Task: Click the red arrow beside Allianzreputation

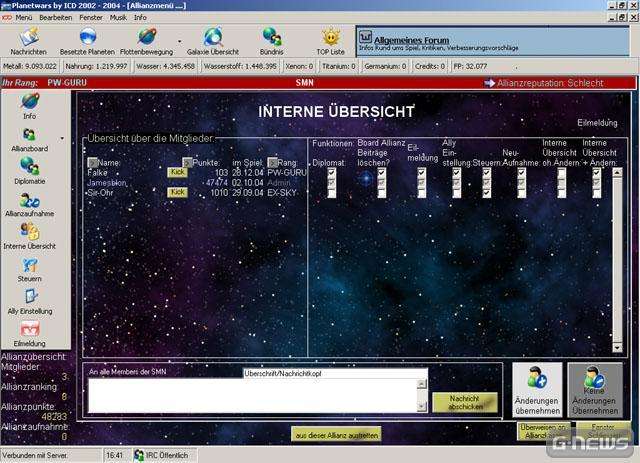Action: click(489, 83)
